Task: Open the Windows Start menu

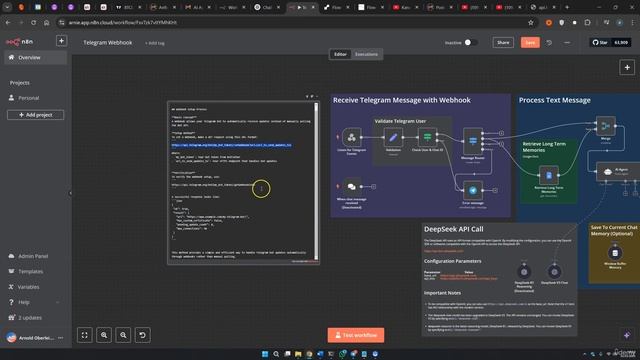Action: (x=264, y=354)
